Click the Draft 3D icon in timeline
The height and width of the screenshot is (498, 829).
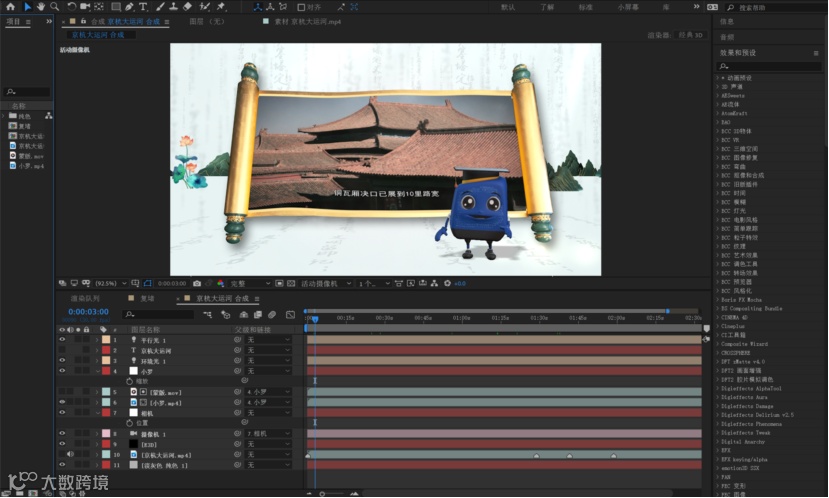pos(226,315)
